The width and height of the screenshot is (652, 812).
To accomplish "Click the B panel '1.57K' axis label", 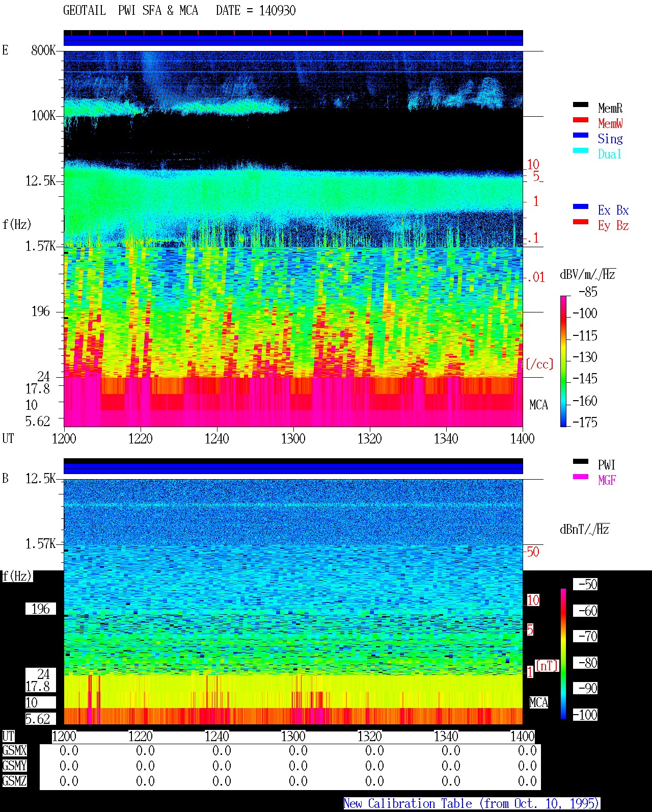I will [x=41, y=543].
